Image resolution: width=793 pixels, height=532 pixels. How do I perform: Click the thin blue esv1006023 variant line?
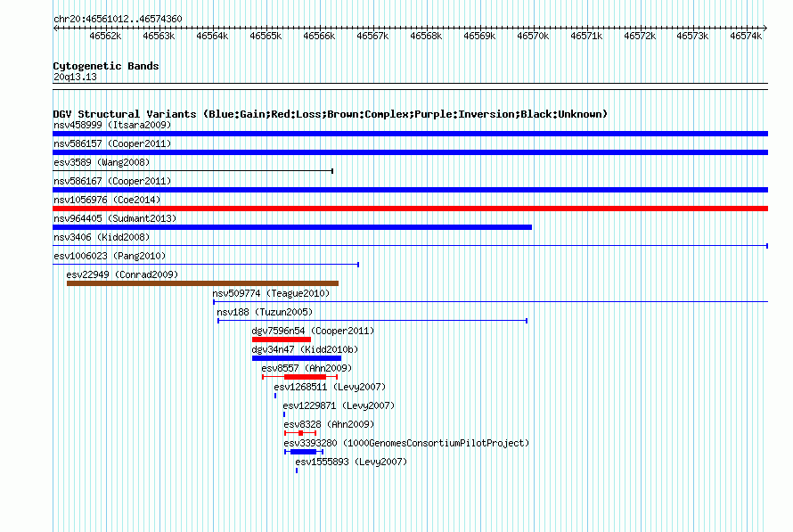206,265
